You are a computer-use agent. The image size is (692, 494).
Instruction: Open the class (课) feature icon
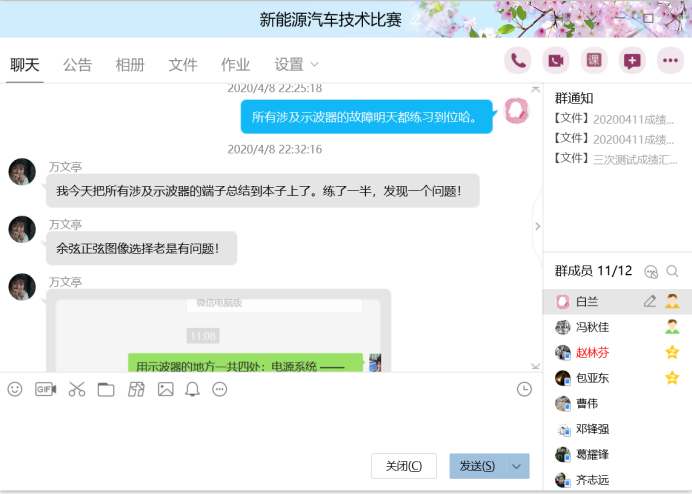pos(593,61)
